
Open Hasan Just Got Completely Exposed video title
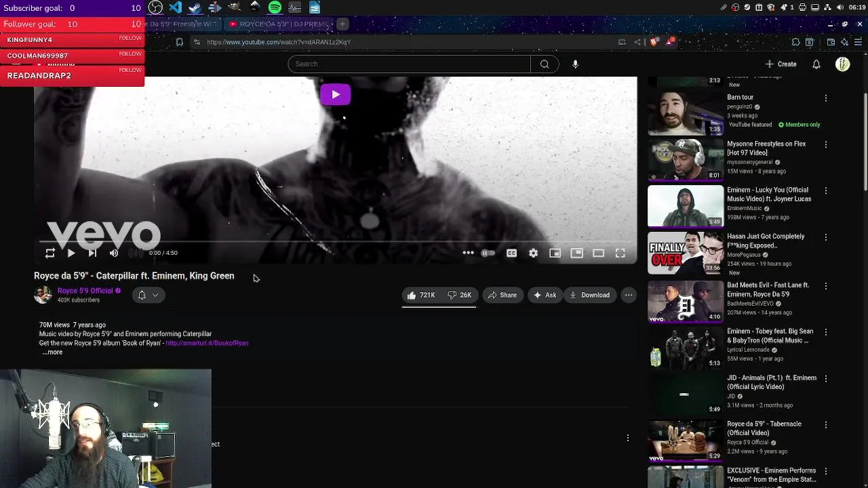(x=766, y=241)
